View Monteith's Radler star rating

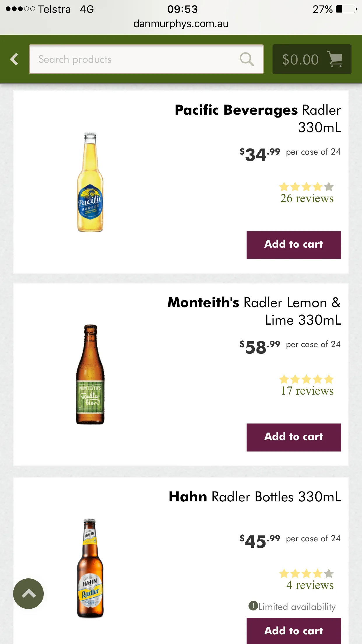306,379
